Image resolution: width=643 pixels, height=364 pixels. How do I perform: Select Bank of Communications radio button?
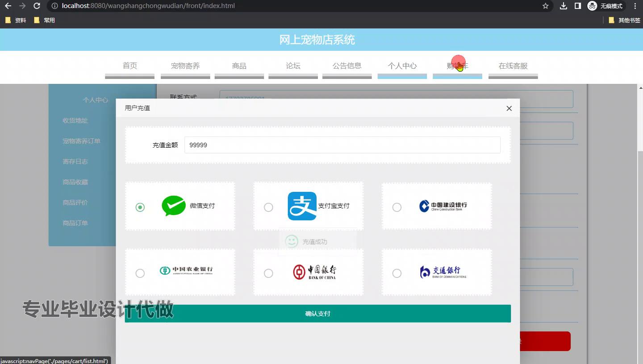pos(397,273)
